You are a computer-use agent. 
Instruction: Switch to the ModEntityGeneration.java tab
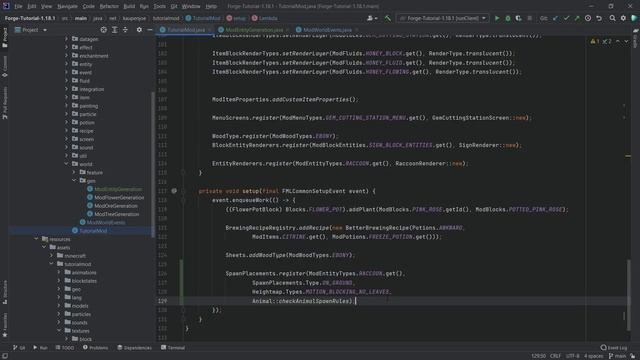(254, 30)
